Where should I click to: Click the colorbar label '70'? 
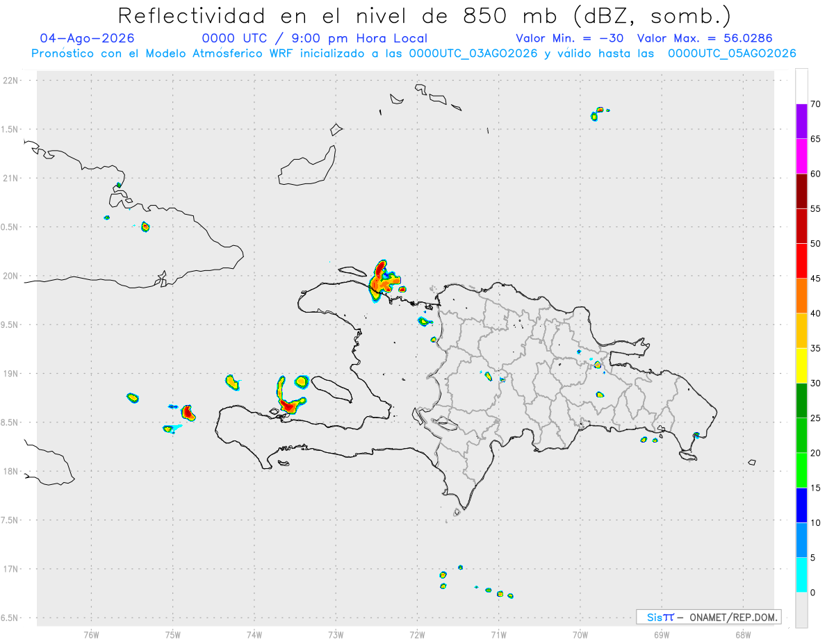point(816,104)
